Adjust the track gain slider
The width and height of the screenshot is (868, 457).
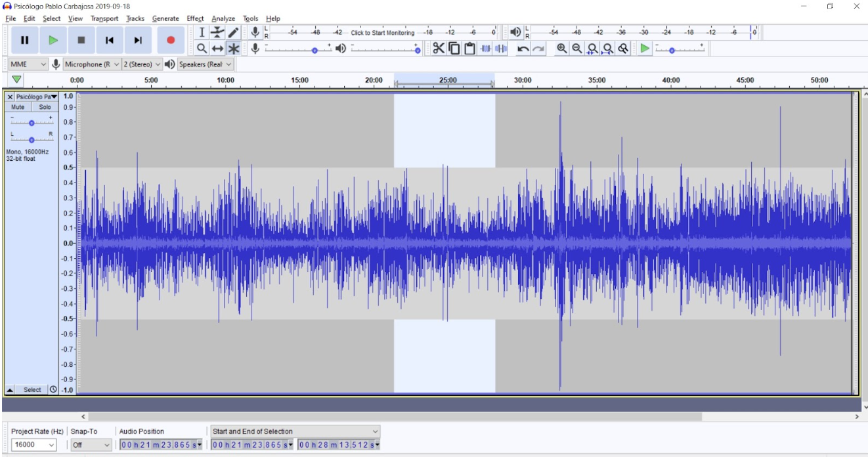click(x=32, y=122)
